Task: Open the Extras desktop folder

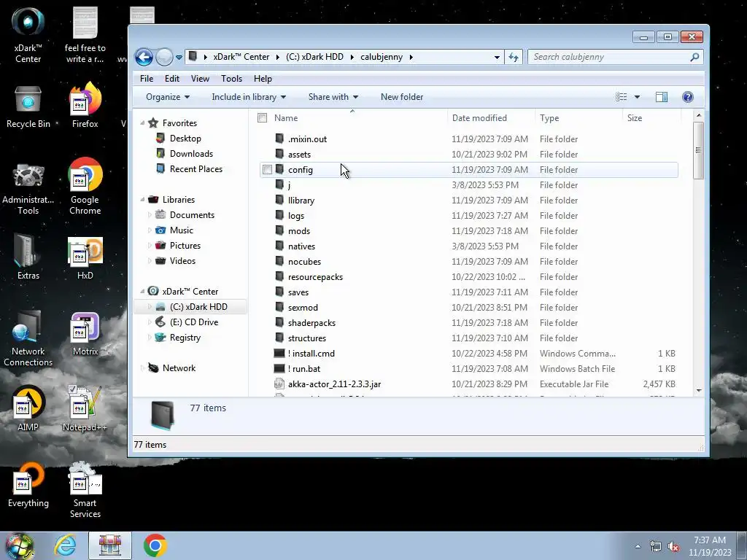Action: click(x=28, y=257)
